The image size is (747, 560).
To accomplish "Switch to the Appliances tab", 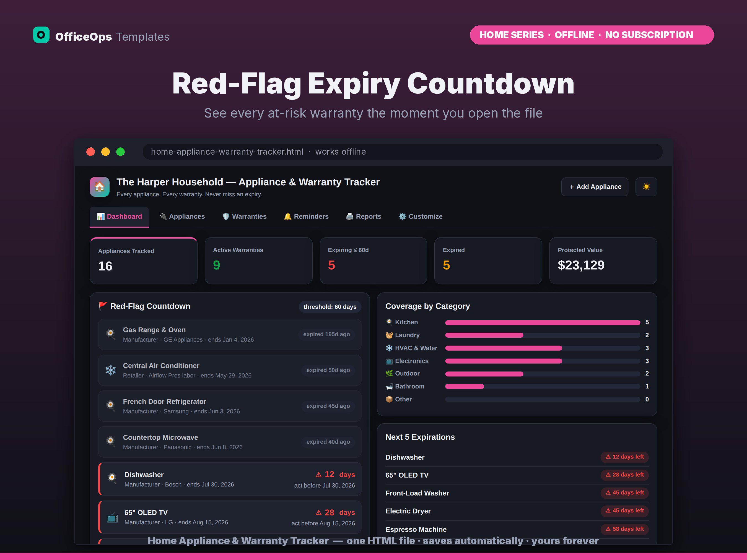I will click(x=182, y=216).
